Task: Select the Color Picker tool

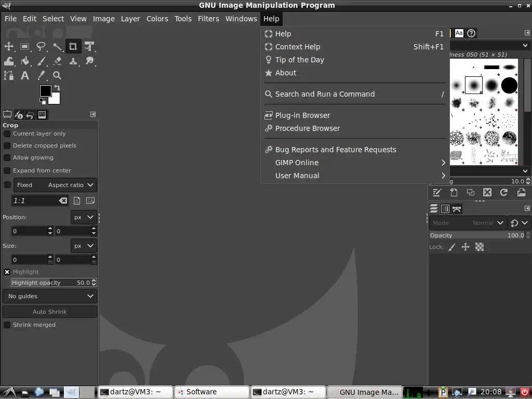Action: (x=41, y=75)
